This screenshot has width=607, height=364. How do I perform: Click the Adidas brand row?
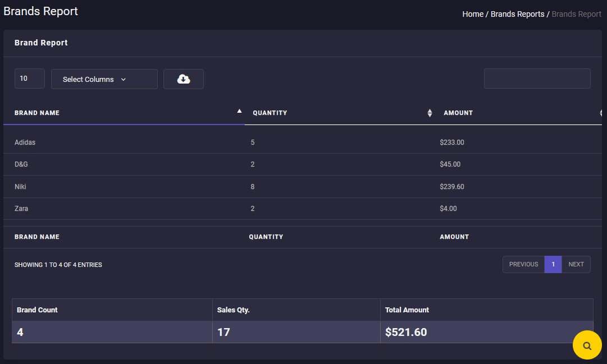pos(25,142)
